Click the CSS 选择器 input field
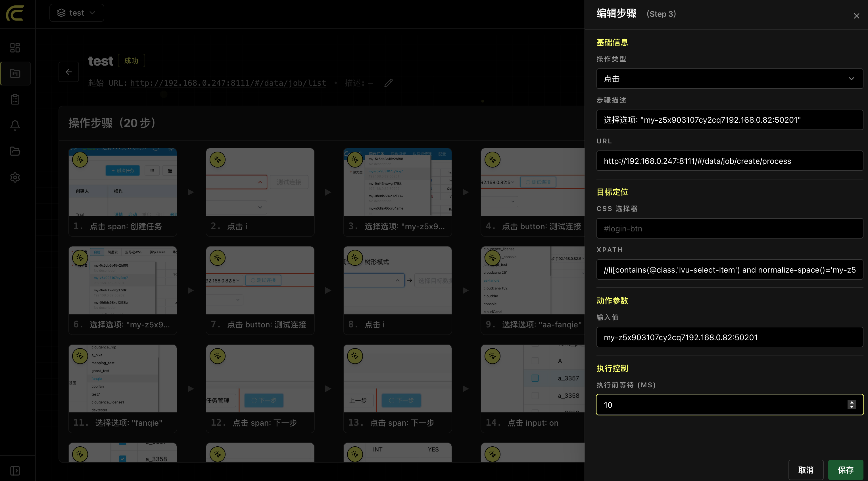868x481 pixels. click(x=729, y=229)
